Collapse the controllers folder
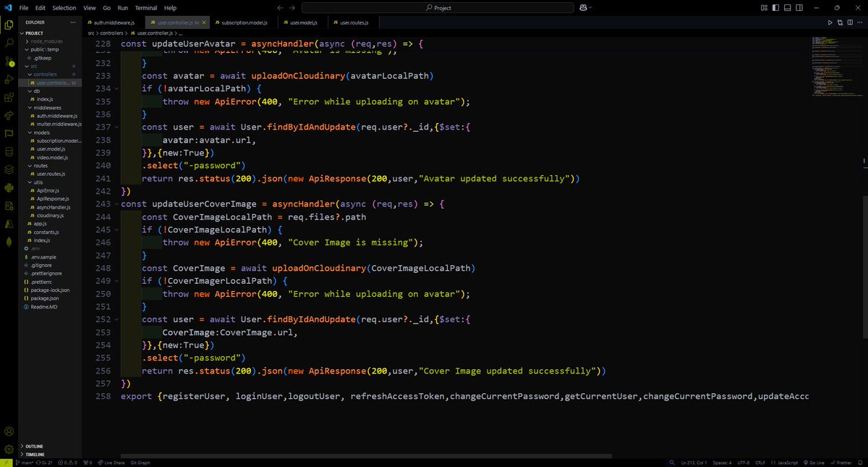Viewport: 868px width, 467px height. (x=49, y=75)
